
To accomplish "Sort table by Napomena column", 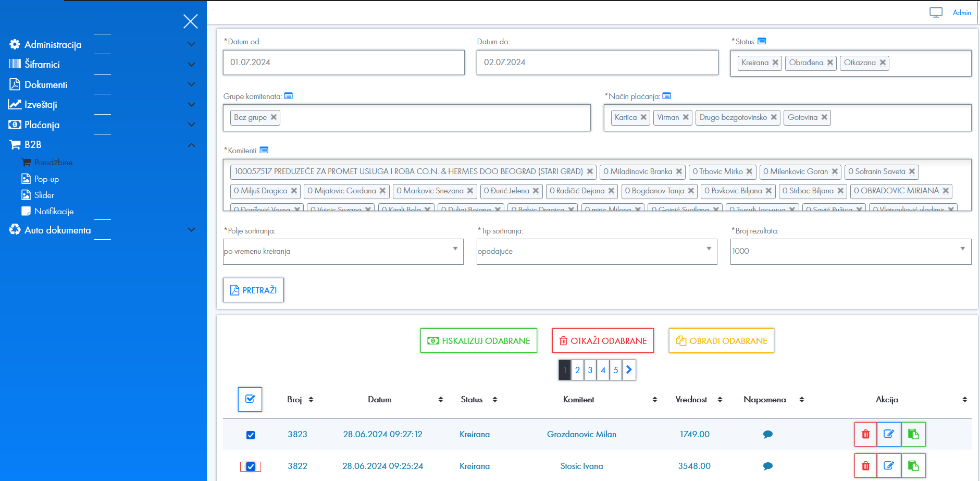I will [x=802, y=400].
